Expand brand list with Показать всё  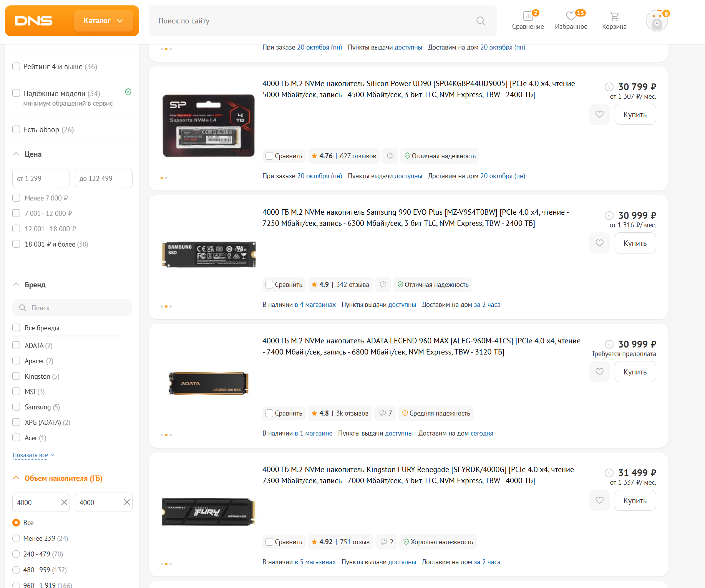pos(33,455)
